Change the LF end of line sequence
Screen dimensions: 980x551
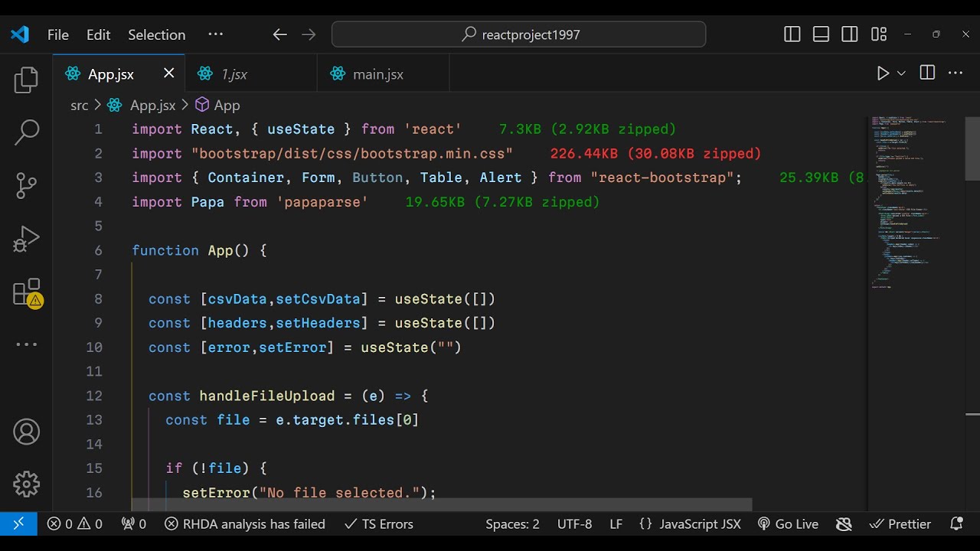(616, 523)
